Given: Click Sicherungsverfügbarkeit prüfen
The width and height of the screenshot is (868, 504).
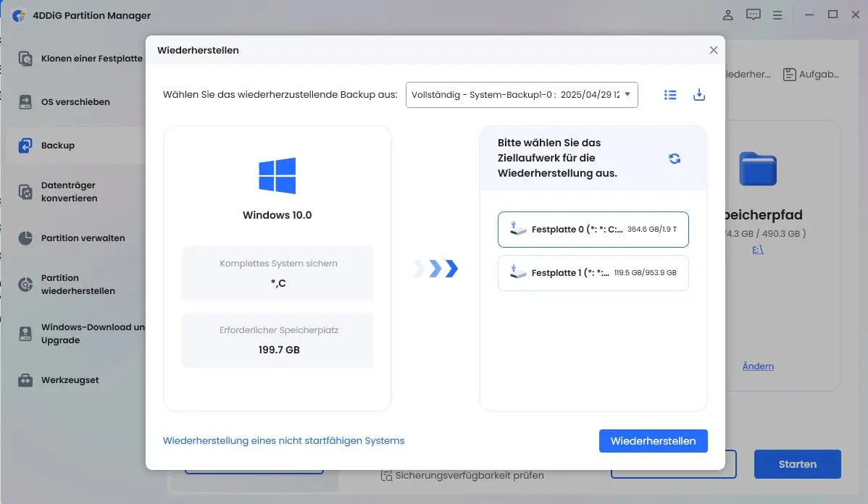Looking at the screenshot, I should [x=462, y=475].
